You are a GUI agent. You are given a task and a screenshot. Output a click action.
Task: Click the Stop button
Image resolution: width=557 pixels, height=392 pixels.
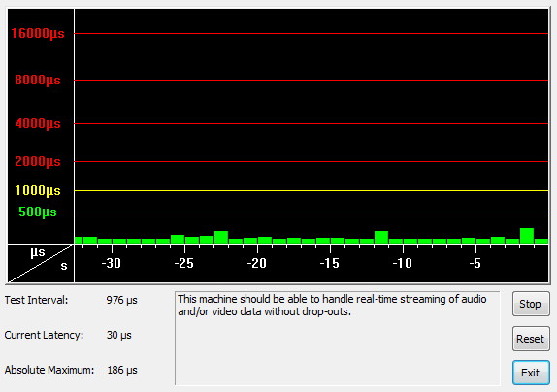[x=531, y=304]
